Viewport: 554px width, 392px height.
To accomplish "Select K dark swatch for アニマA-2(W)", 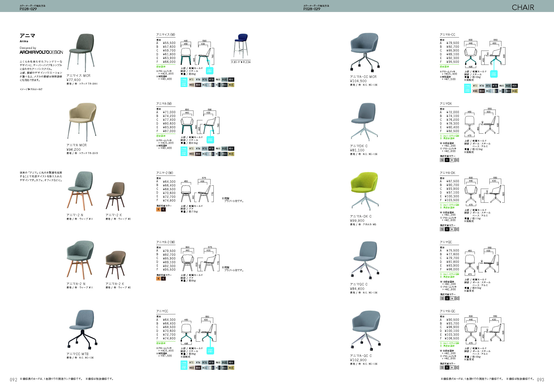I will [163, 279].
